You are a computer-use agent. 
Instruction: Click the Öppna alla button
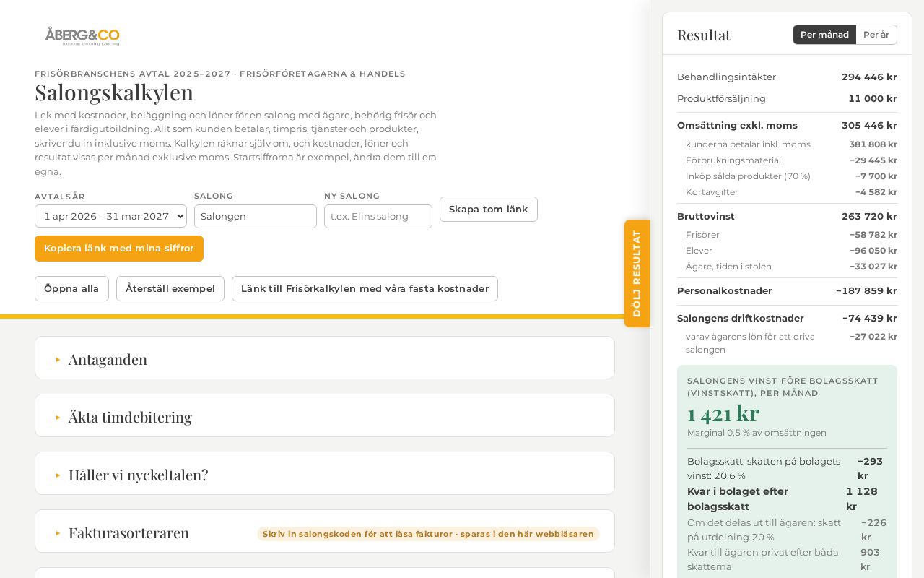[x=71, y=288]
